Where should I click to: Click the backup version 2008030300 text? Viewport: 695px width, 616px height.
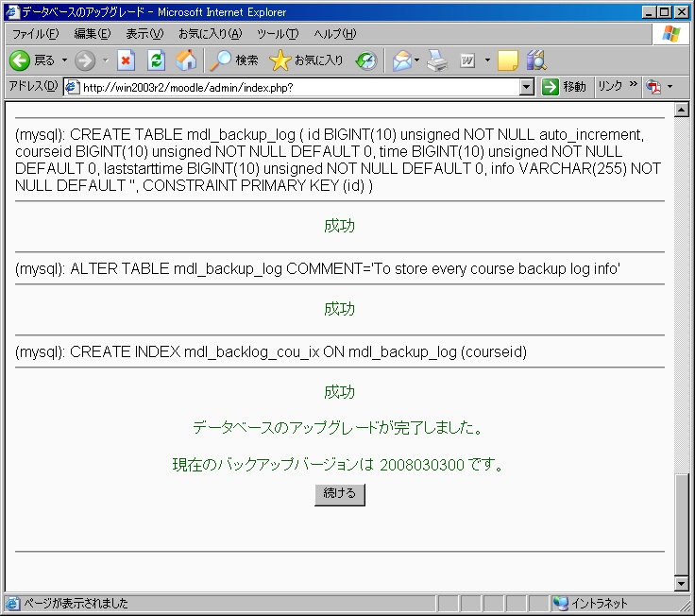(x=339, y=465)
